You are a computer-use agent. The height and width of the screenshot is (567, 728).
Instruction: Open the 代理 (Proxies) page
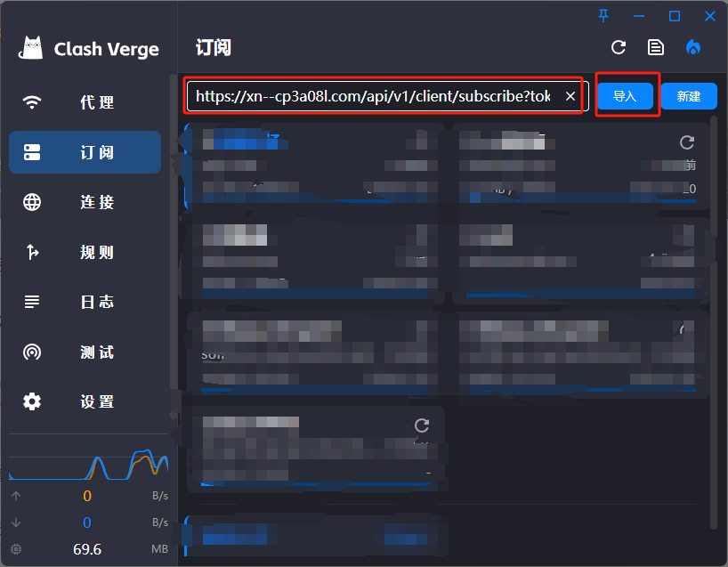click(x=85, y=102)
